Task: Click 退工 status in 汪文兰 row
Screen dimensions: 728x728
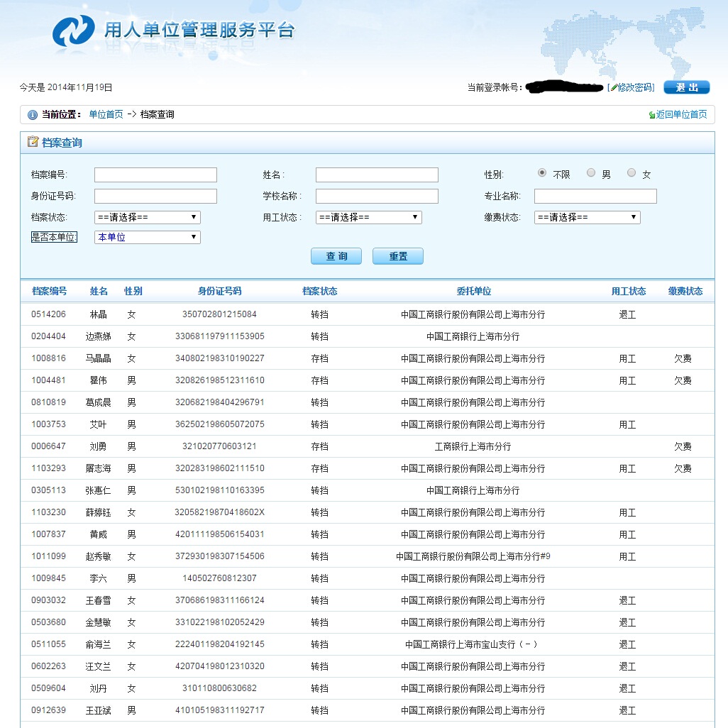Action: pos(628,666)
